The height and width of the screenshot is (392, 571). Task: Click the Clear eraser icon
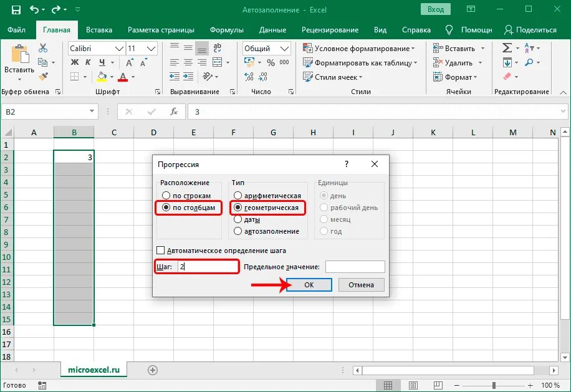507,77
